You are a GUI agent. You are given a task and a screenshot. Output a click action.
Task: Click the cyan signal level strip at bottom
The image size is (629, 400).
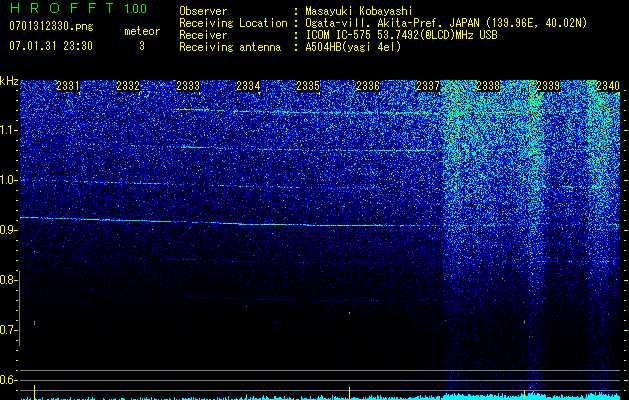click(x=321, y=397)
